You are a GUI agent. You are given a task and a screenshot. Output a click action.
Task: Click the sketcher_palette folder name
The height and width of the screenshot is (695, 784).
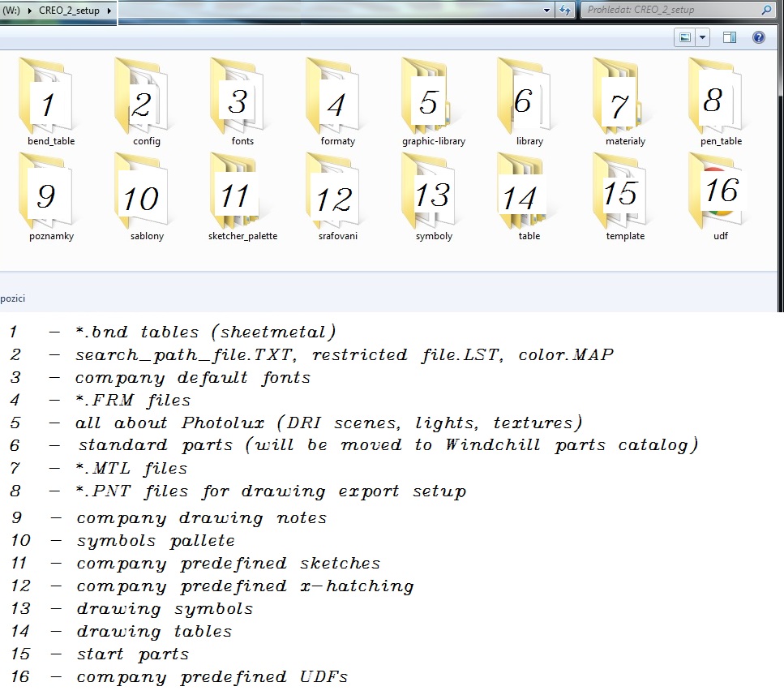(x=242, y=236)
